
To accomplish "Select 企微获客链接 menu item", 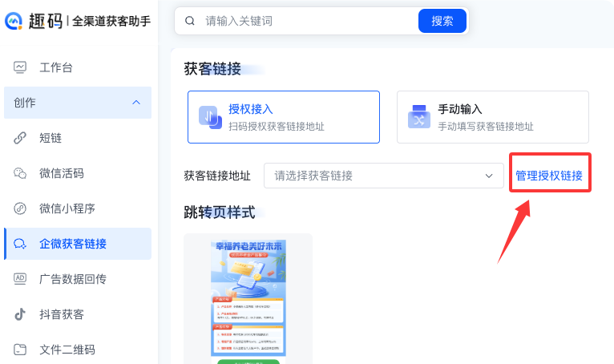I will pos(78,244).
